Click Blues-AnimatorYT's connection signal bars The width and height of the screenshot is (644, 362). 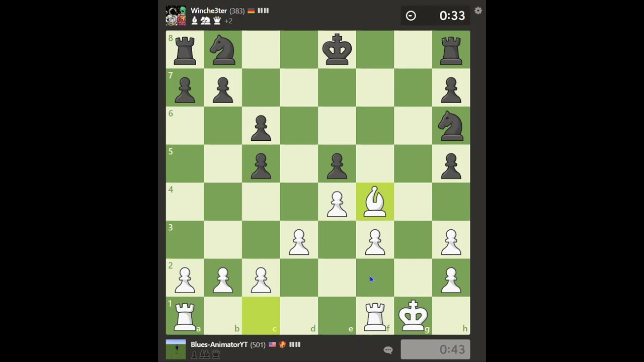tap(295, 344)
